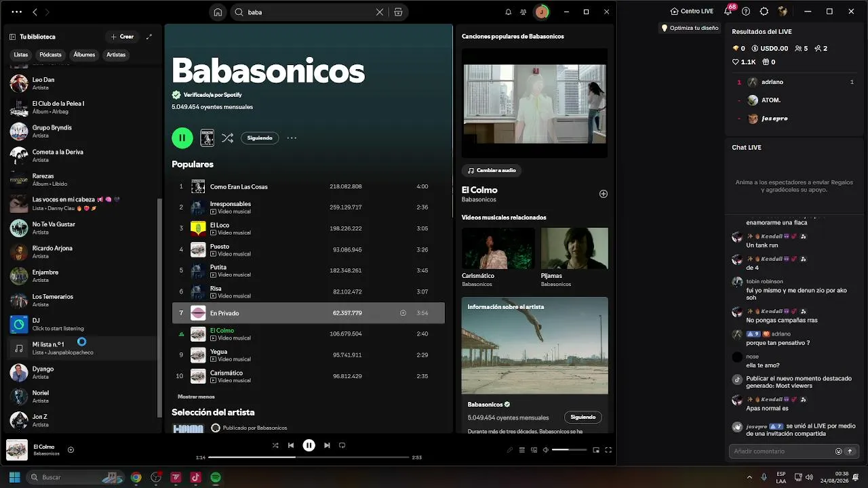This screenshot has height=488, width=868.
Task: Open DJ item in library
Action: [x=81, y=324]
